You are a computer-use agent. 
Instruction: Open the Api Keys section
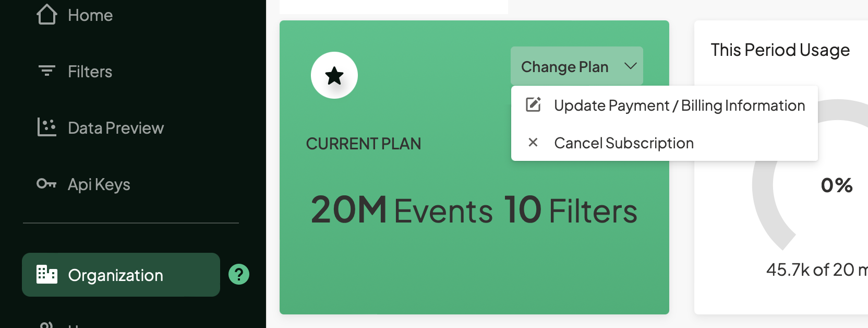pos(99,184)
